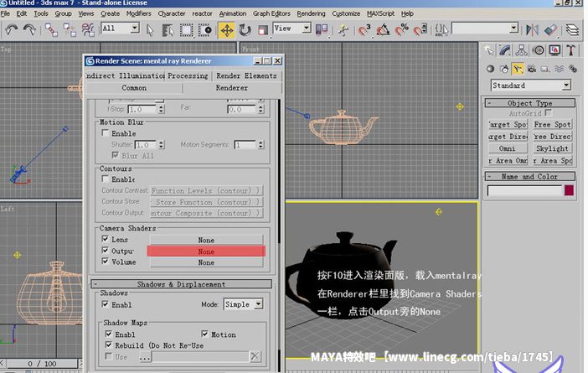Toggle the Volume camera shader checkbox

pyautogui.click(x=106, y=262)
